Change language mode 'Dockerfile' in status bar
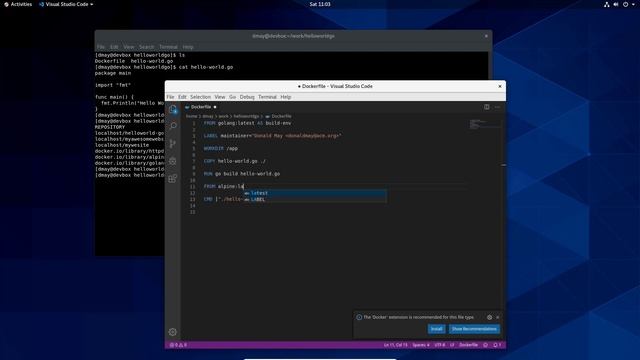This screenshot has height=360, width=640. tap(468, 345)
